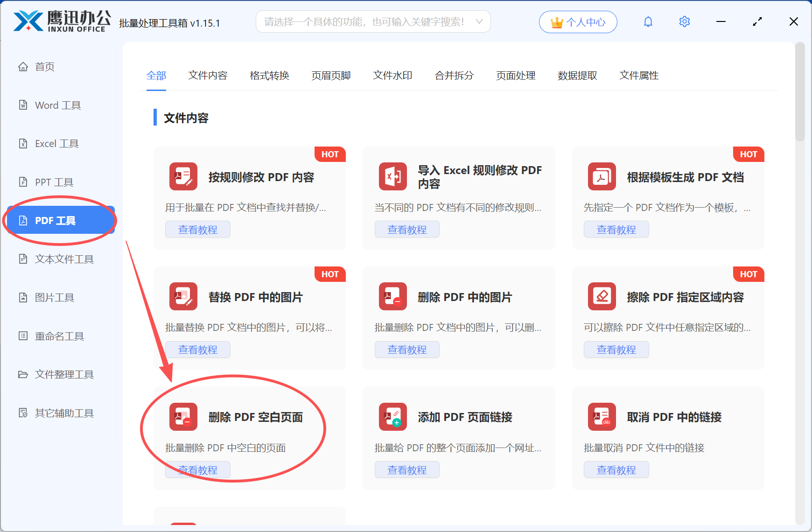812x532 pixels.
Task: Click the 按规则修改 PDF 内容 icon
Action: tap(183, 176)
